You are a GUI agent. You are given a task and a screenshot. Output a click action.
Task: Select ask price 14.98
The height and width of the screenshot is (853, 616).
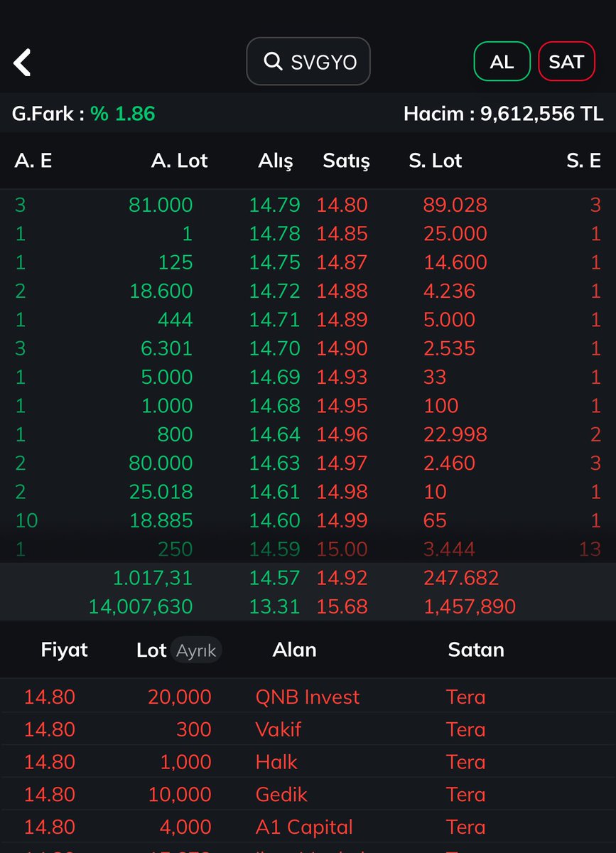(x=342, y=492)
